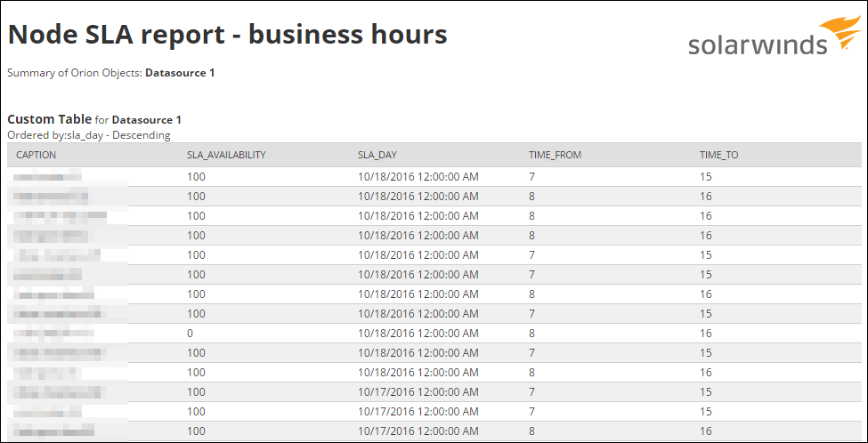Select the first row's SLA_DAY date cell
The width and height of the screenshot is (868, 443).
click(x=418, y=177)
